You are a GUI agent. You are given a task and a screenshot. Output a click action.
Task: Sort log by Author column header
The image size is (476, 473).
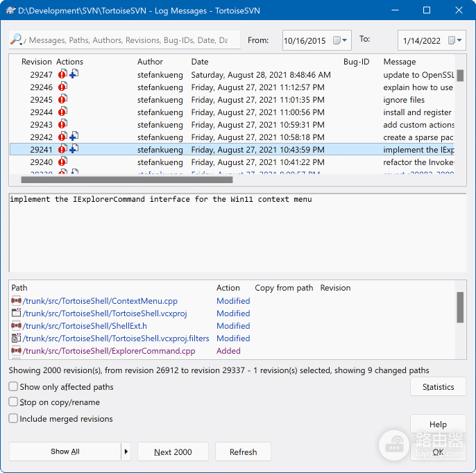150,62
